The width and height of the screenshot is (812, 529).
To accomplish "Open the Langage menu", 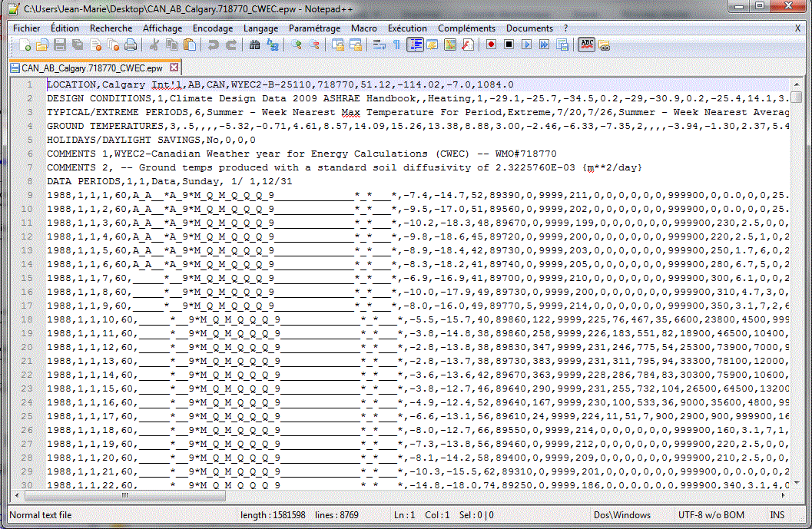I will [x=261, y=28].
